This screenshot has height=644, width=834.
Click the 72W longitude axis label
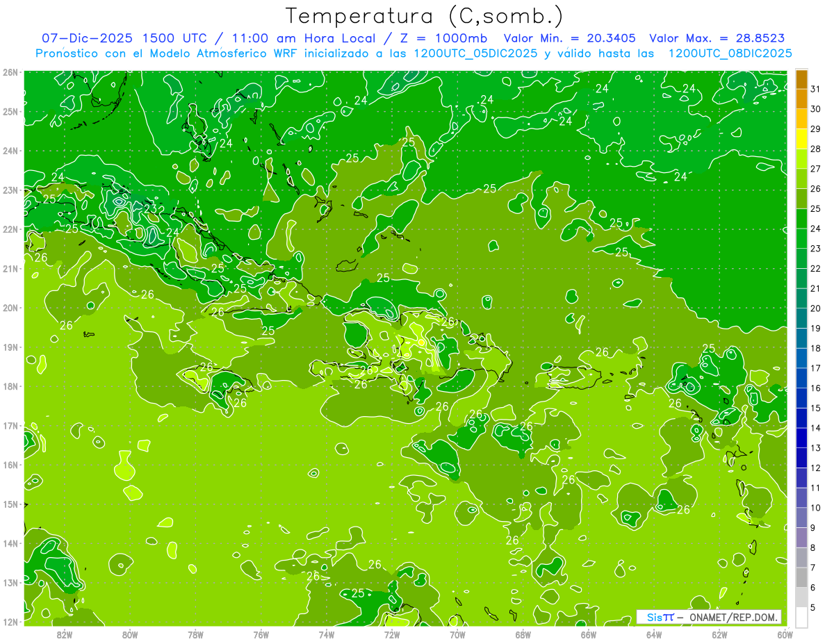pyautogui.click(x=392, y=634)
